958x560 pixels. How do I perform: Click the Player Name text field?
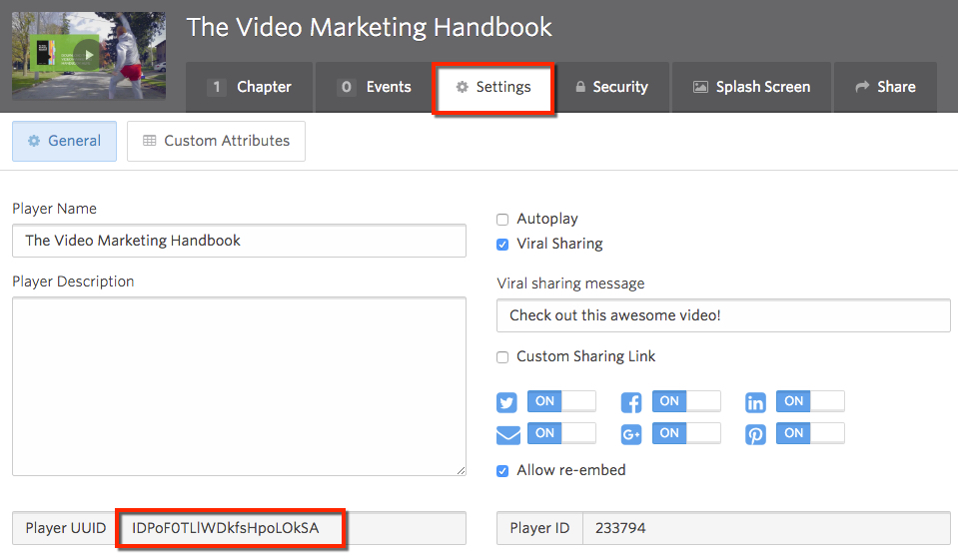[239, 241]
